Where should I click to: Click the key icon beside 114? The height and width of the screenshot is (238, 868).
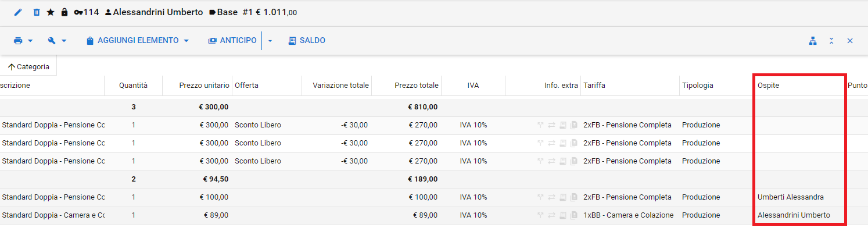(x=78, y=12)
